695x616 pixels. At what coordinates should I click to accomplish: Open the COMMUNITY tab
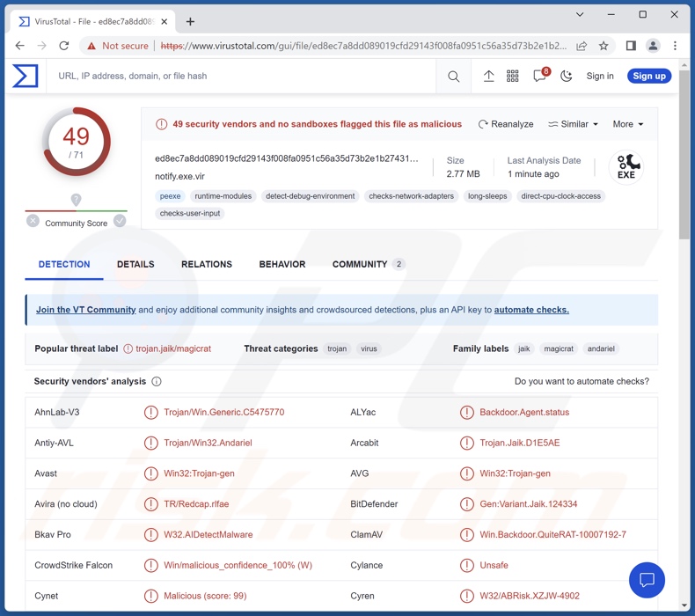tap(369, 264)
